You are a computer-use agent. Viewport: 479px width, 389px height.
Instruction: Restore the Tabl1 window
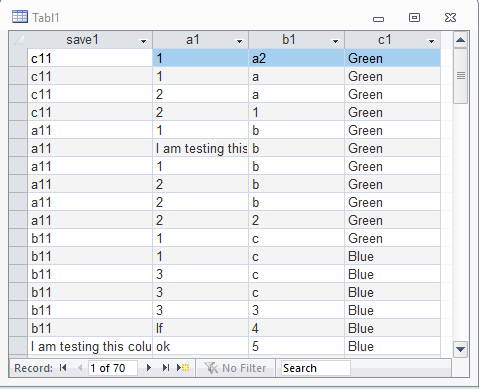(x=414, y=17)
